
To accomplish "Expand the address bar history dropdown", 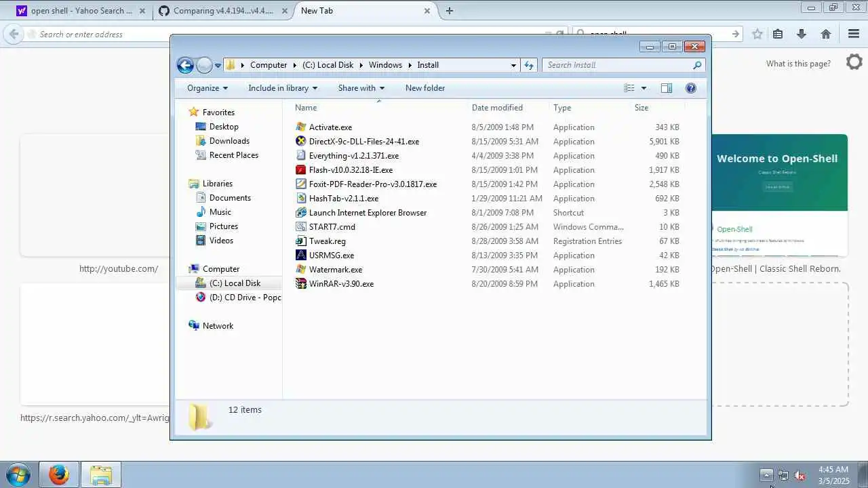I will coord(513,65).
